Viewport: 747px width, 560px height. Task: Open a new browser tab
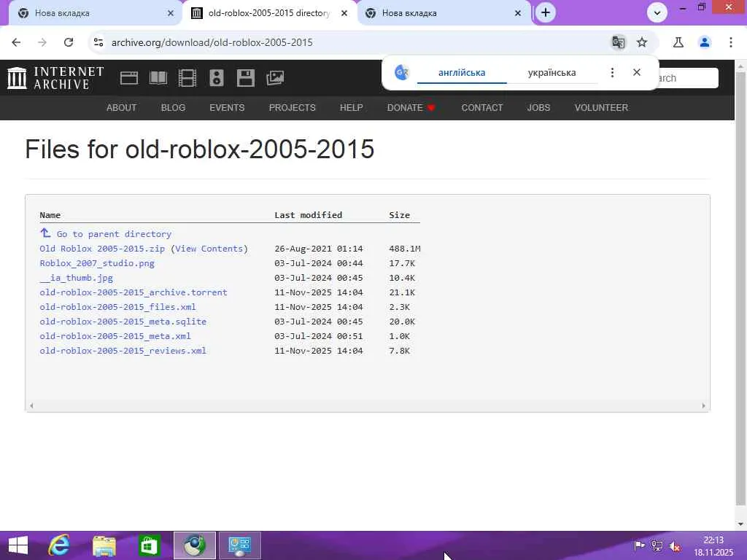click(x=546, y=13)
